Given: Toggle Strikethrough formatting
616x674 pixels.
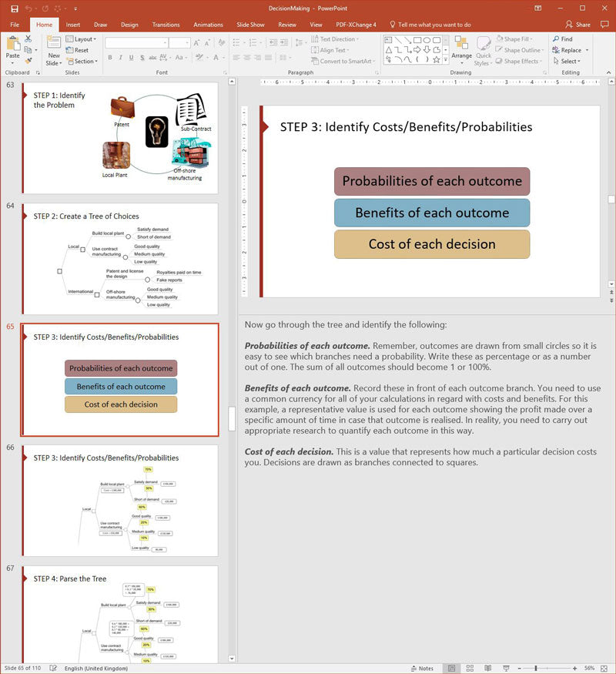Looking at the screenshot, I should pyautogui.click(x=152, y=57).
